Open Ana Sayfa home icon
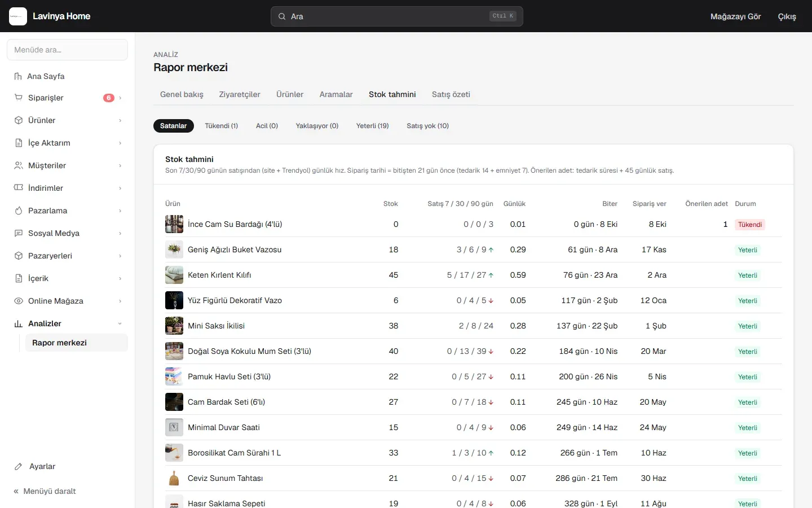The height and width of the screenshot is (508, 812). point(18,76)
